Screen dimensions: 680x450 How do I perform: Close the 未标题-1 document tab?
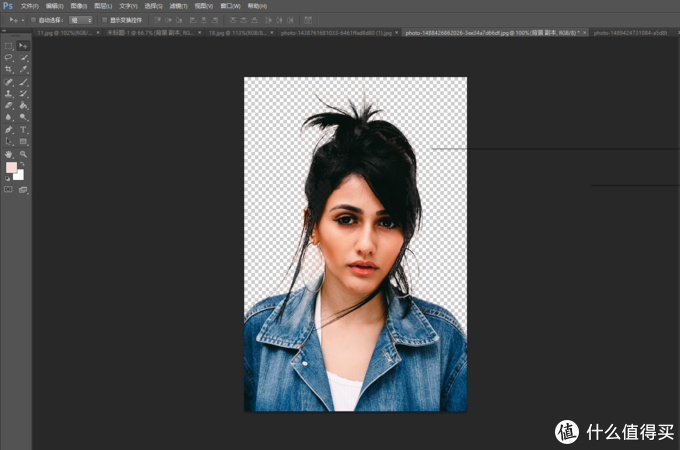pos(199,33)
